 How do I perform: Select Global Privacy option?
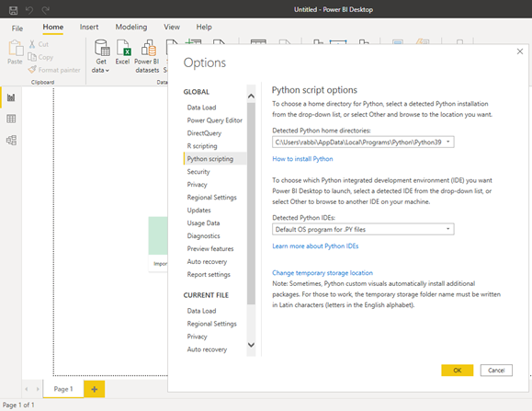[x=198, y=185]
